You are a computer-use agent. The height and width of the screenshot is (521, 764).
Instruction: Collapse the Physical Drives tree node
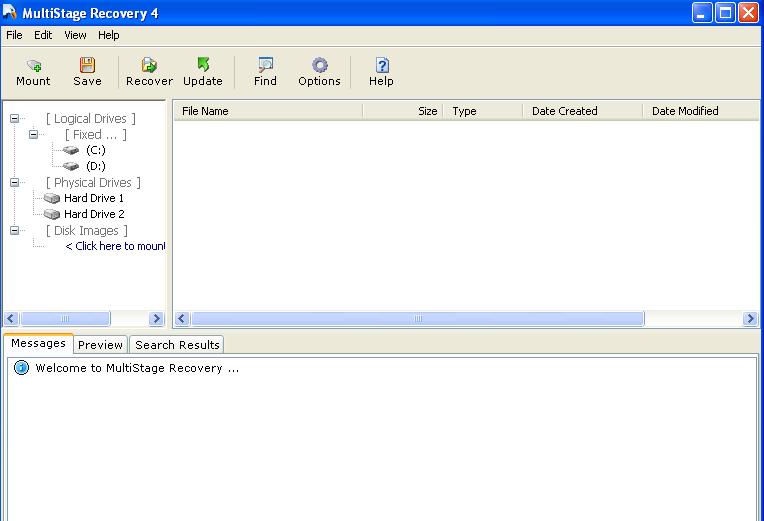click(x=15, y=182)
